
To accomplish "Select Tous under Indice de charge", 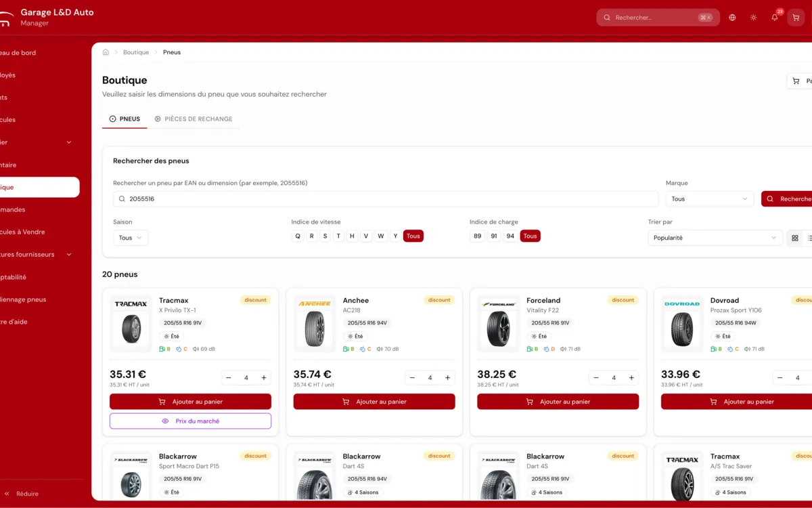I will tap(531, 236).
